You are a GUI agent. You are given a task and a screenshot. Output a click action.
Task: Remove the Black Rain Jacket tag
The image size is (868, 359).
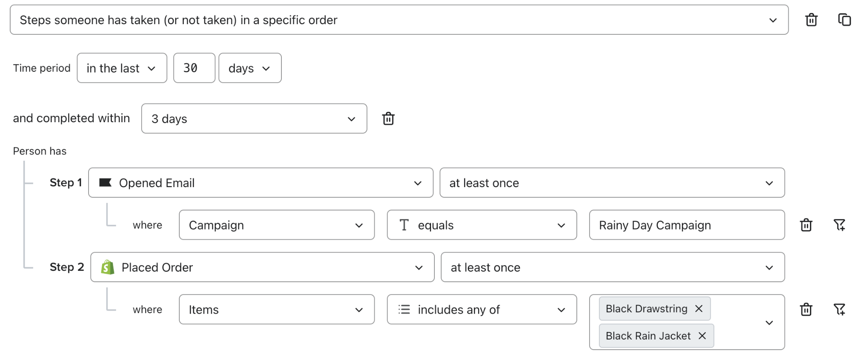[702, 336]
